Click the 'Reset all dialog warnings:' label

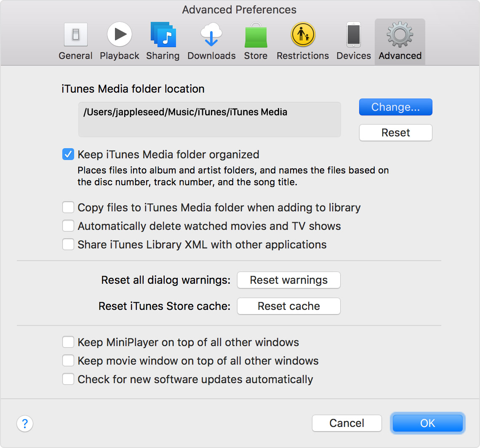pyautogui.click(x=166, y=280)
